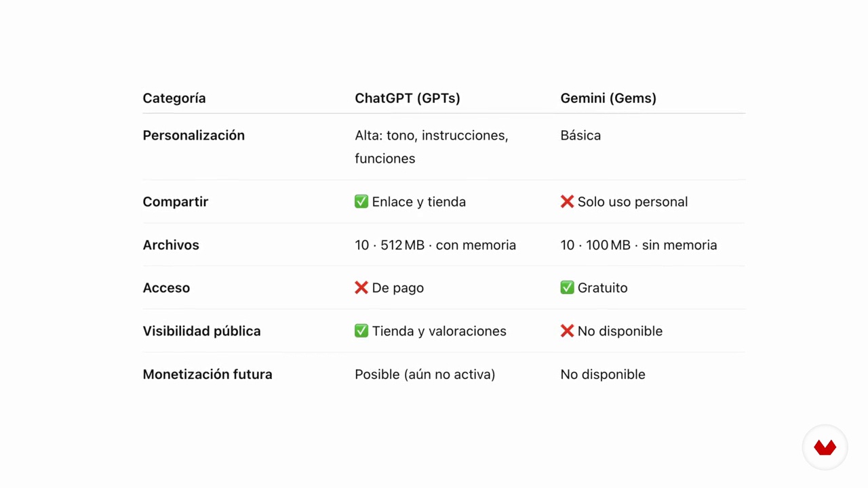Click the Visibilidad pública row label
The width and height of the screenshot is (868, 488).
(201, 331)
